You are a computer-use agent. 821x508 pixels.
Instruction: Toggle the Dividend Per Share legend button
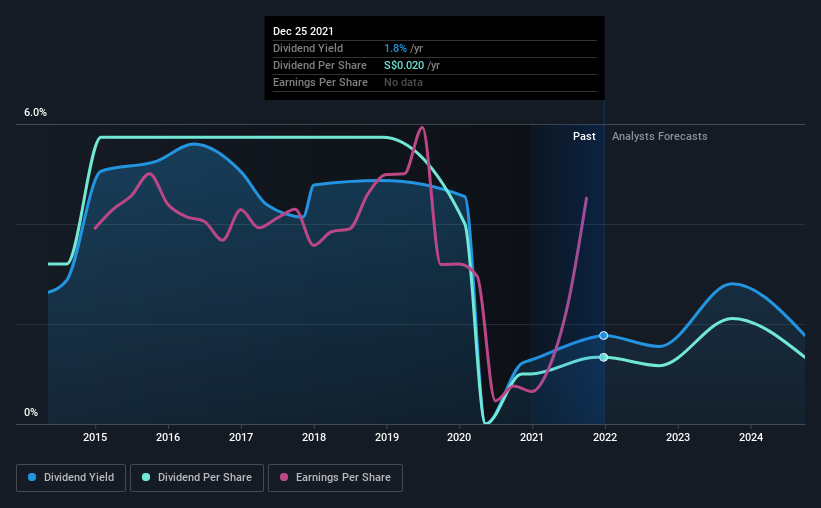point(197,478)
